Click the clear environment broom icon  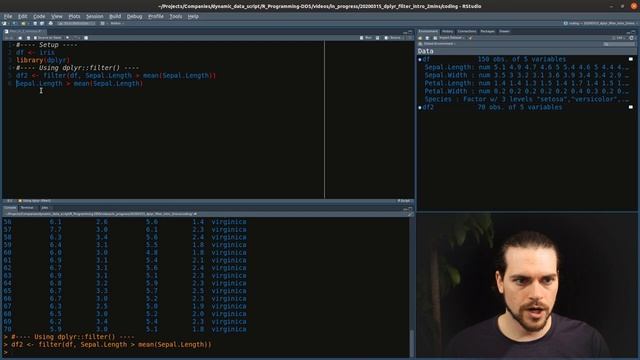(x=471, y=38)
